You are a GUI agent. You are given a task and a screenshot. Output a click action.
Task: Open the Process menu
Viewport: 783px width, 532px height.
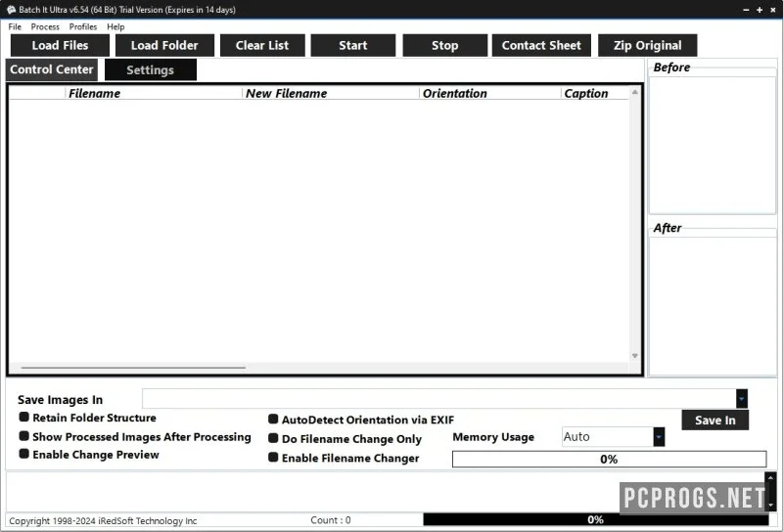coord(45,27)
